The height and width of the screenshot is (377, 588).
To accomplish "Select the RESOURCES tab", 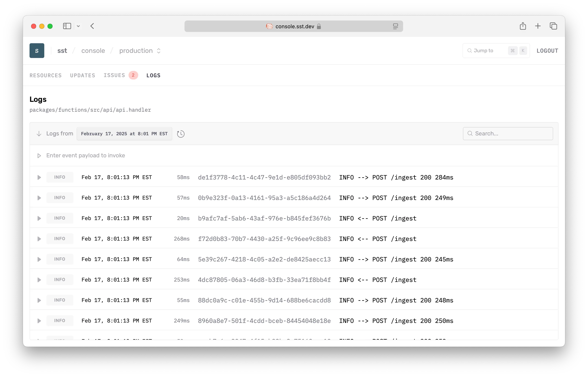I will pyautogui.click(x=46, y=75).
